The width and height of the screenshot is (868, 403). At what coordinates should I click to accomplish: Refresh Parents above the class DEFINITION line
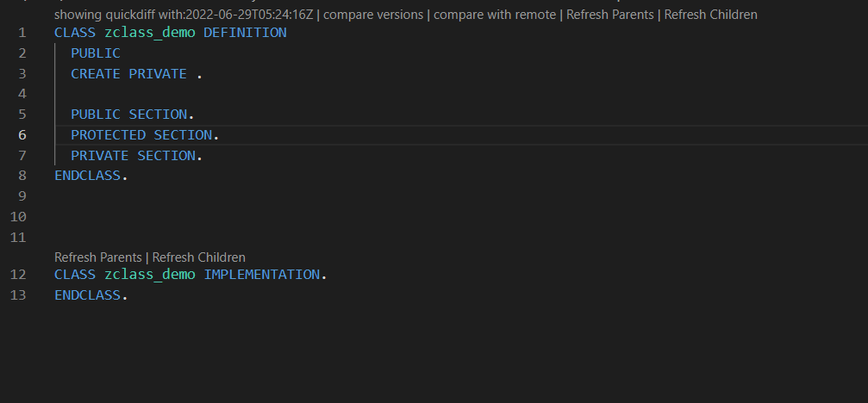point(609,15)
